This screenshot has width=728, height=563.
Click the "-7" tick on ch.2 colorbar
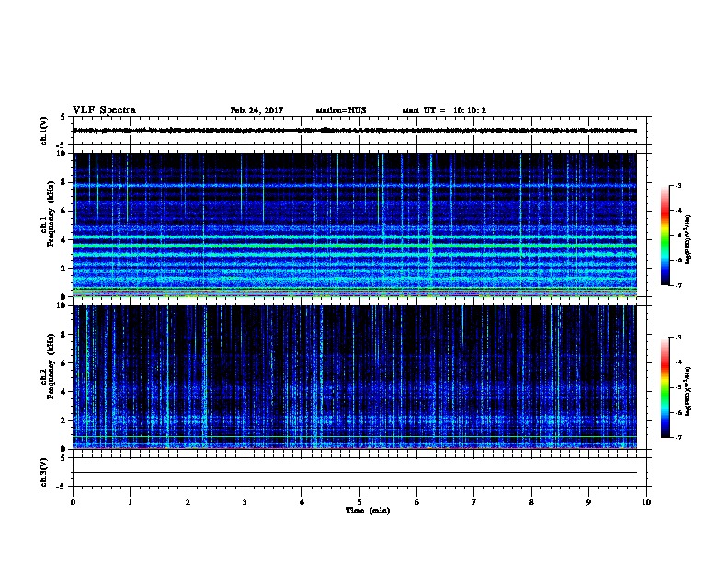pyautogui.click(x=677, y=438)
